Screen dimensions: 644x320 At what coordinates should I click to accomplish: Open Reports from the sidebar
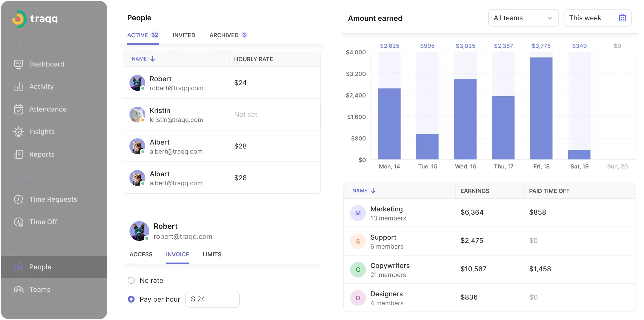point(42,154)
